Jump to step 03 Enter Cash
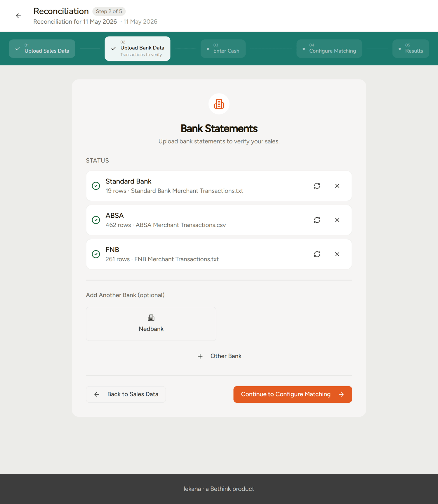The width and height of the screenshot is (438, 504). [x=223, y=49]
